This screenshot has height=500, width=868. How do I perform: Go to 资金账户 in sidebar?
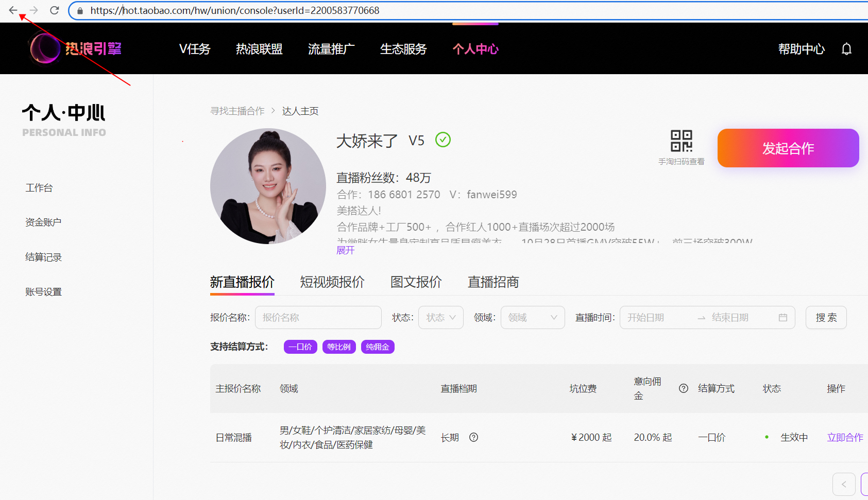click(x=43, y=222)
